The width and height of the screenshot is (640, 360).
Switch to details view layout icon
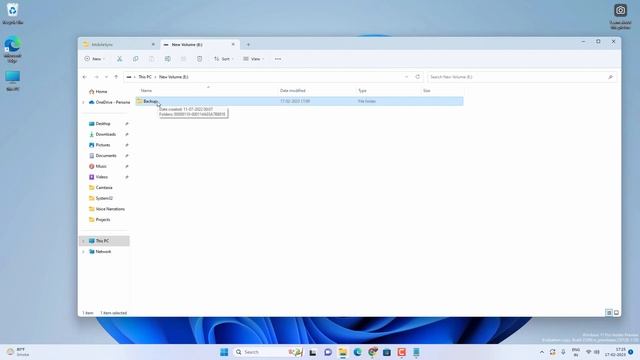point(609,313)
